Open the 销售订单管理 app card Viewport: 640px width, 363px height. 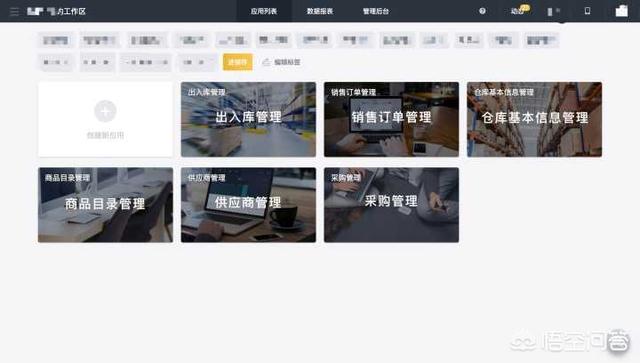[391, 119]
